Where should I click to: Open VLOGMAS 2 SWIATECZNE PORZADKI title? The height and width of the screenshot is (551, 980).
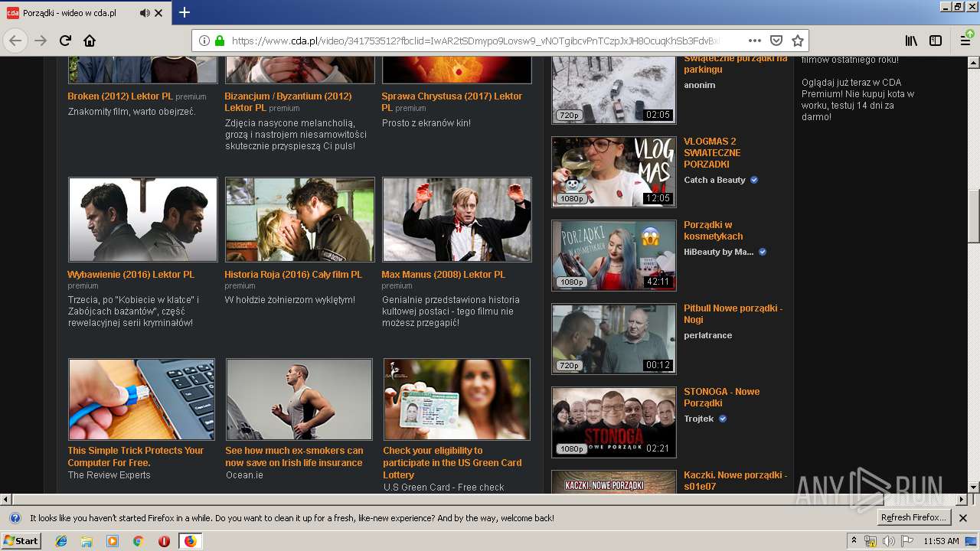(712, 153)
